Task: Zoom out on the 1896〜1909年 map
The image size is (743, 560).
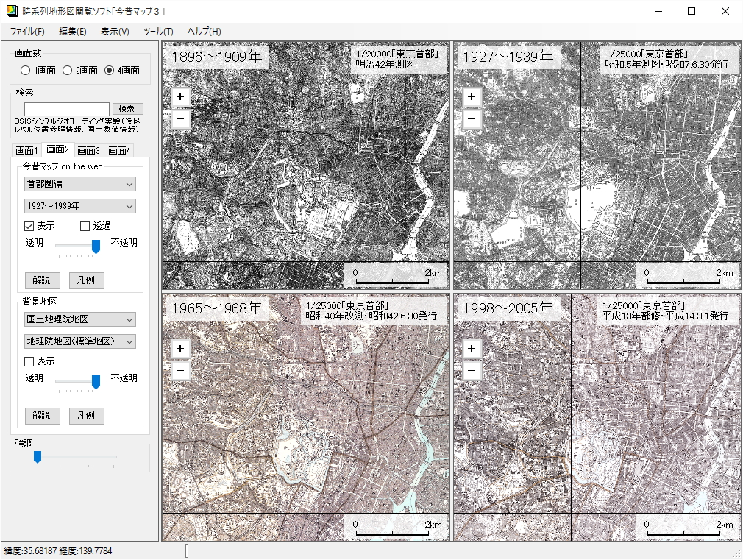Action: (x=180, y=118)
